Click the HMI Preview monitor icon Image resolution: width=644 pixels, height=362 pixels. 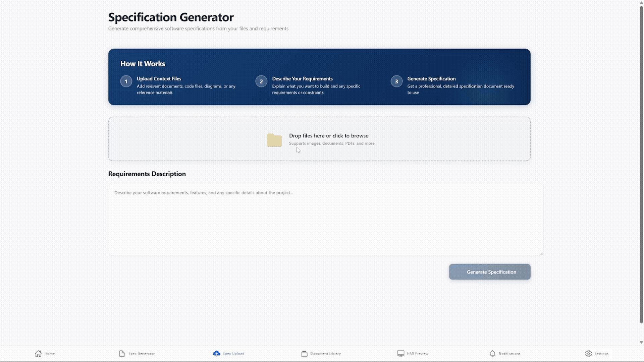[x=400, y=354]
